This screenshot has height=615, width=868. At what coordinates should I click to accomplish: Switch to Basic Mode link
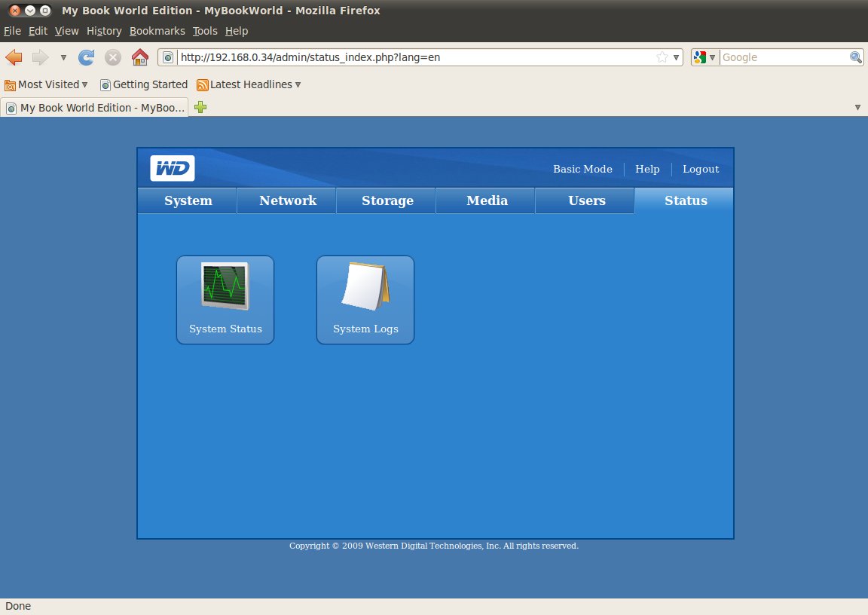tap(582, 169)
